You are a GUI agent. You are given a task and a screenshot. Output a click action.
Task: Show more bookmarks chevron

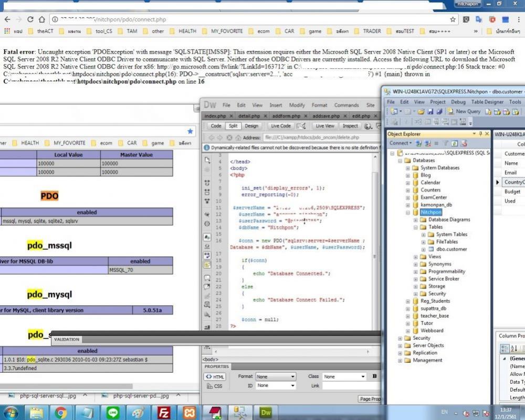[x=476, y=31]
